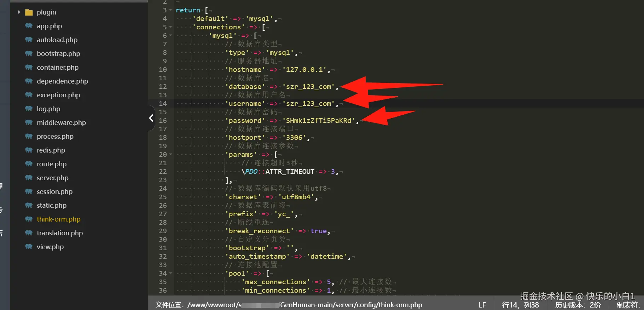Image resolution: width=644 pixels, height=310 pixels.
Task: Fold the return block at line 3
Action: tap(171, 10)
